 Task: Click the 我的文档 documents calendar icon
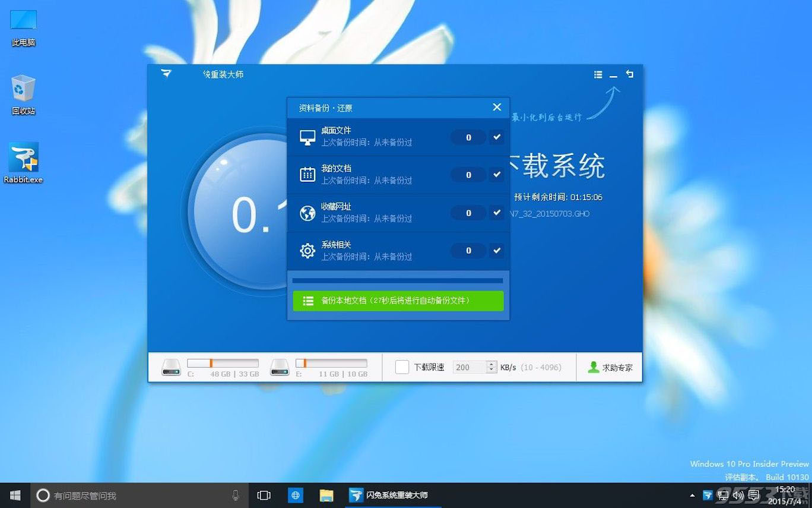(x=307, y=174)
